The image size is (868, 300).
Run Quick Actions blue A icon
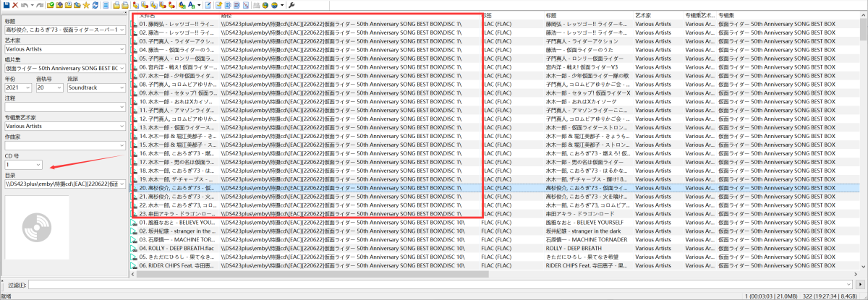[x=191, y=5]
